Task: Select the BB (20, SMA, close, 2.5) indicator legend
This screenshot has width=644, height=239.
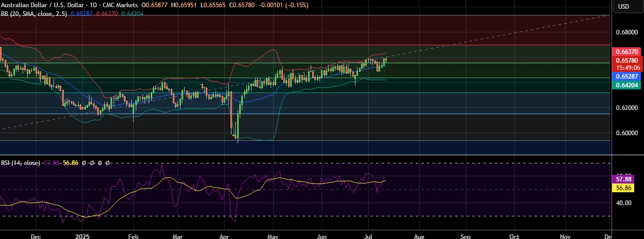Action: coord(34,13)
